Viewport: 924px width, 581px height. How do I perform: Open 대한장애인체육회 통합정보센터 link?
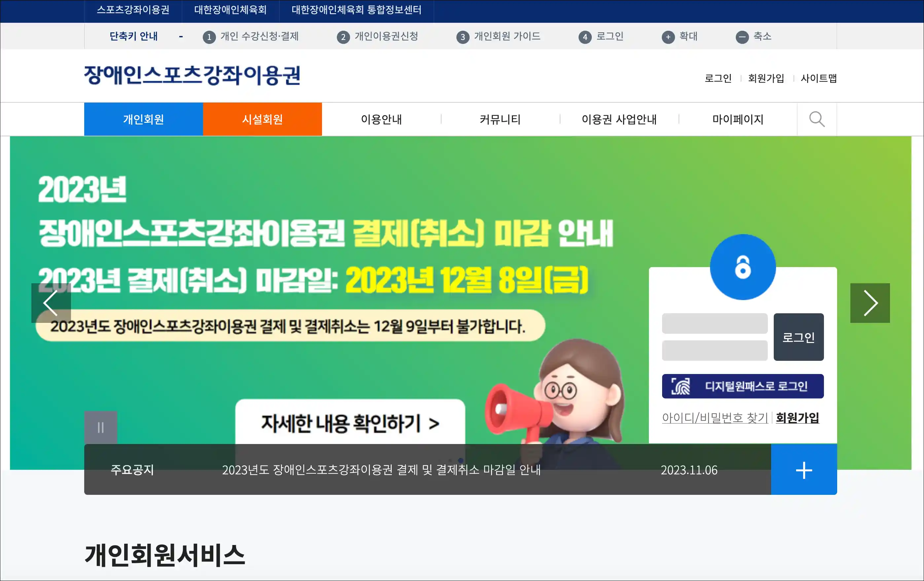point(356,10)
